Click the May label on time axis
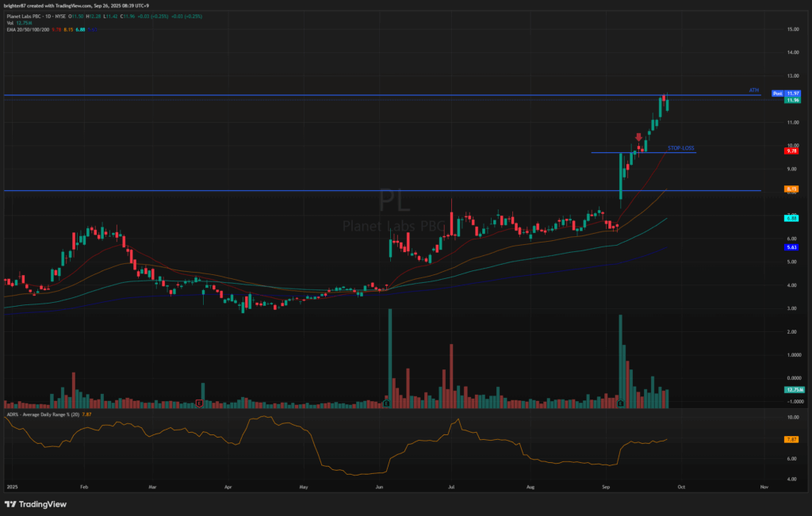Screen dimensions: 812x516 pyautogui.click(x=304, y=487)
